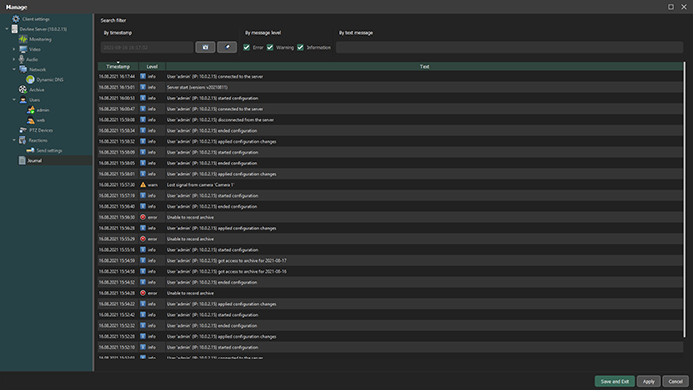
Task: Click the Journal document icon
Action: (x=22, y=161)
